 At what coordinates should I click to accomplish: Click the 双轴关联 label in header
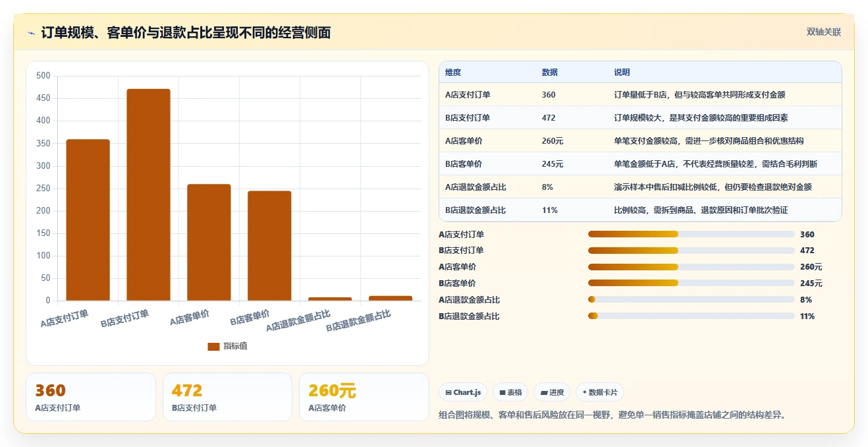coord(824,32)
